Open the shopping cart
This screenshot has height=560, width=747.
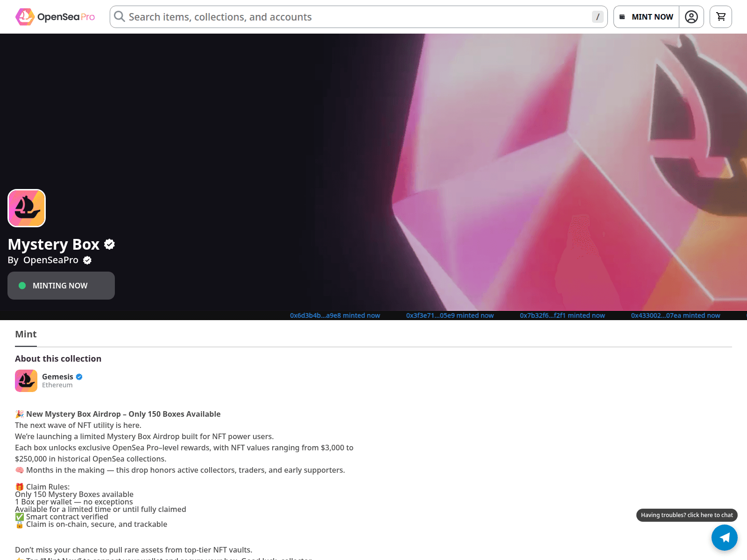(x=720, y=17)
